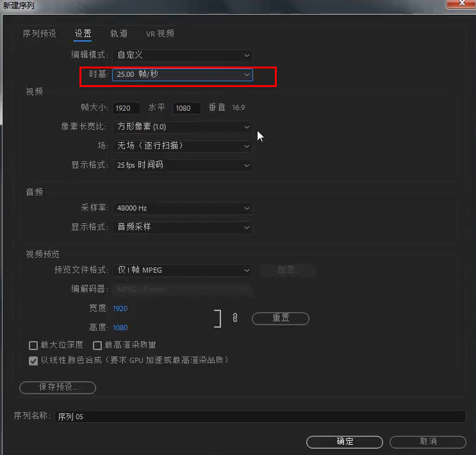Open the 采样率 dropdown showing 48000 Hz

(183, 209)
